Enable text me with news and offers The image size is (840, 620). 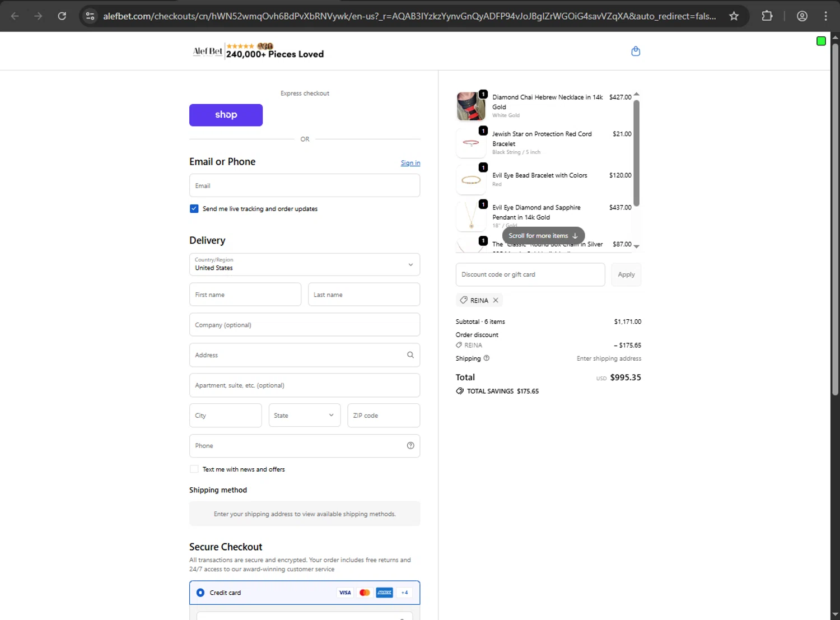point(194,469)
